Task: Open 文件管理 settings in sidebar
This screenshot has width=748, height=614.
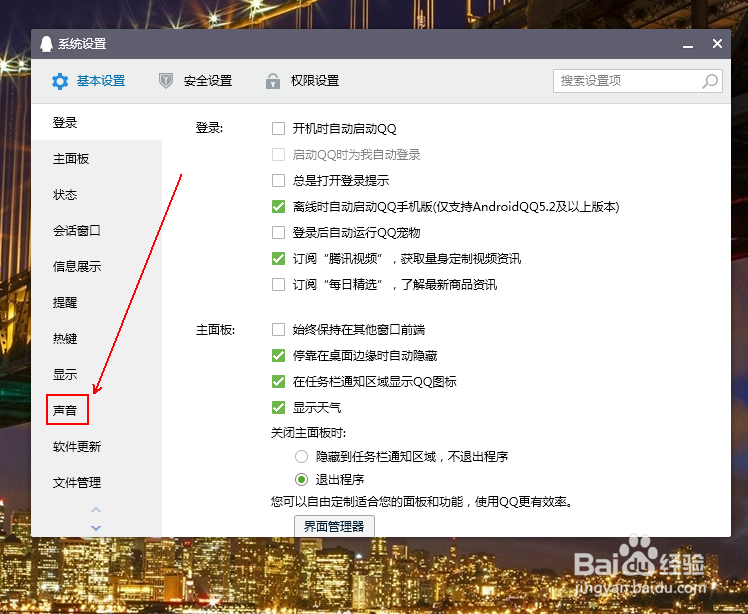Action: (x=96, y=482)
